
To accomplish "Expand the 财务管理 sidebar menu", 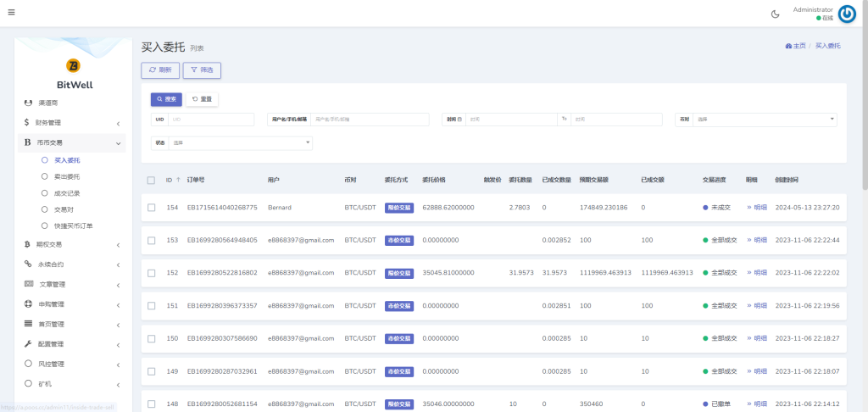I will [71, 123].
